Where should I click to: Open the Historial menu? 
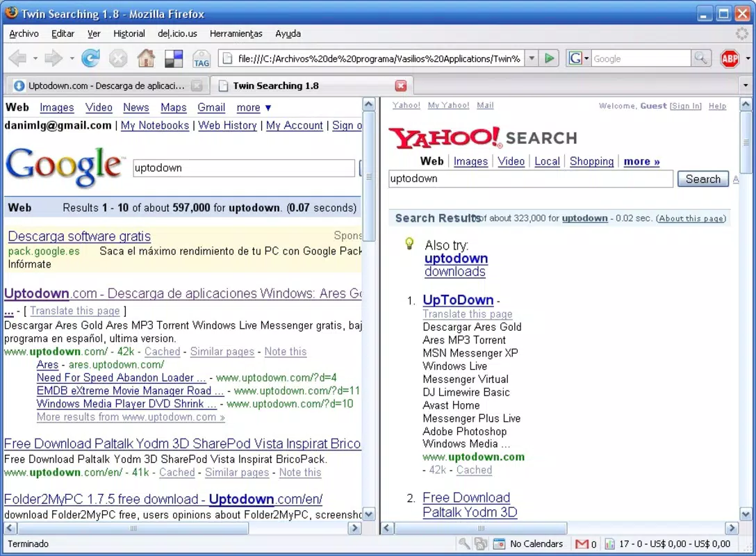click(x=129, y=33)
